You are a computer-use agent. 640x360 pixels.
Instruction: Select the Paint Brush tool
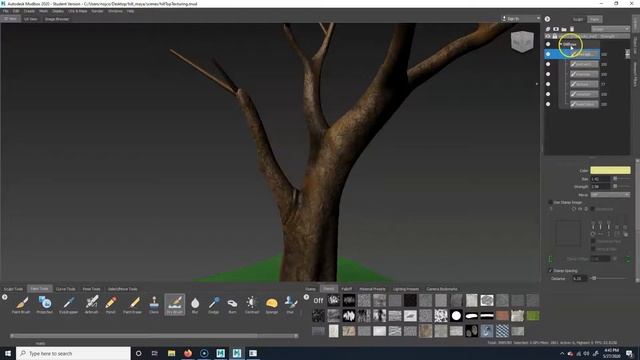(x=21, y=304)
